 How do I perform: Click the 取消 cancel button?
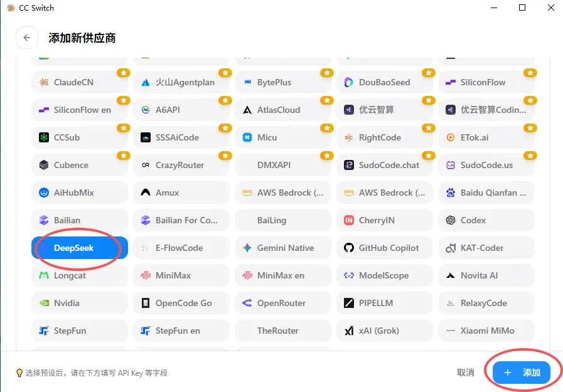[466, 373]
